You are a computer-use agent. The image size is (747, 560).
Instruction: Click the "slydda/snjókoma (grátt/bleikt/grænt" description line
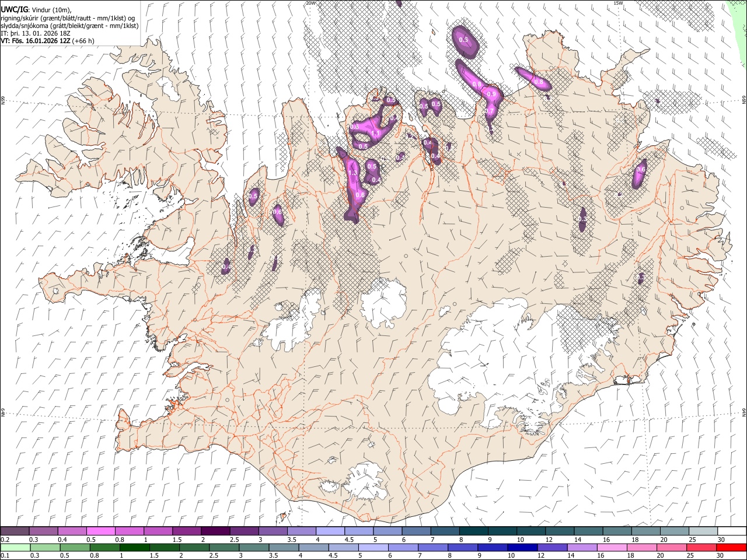point(70,26)
